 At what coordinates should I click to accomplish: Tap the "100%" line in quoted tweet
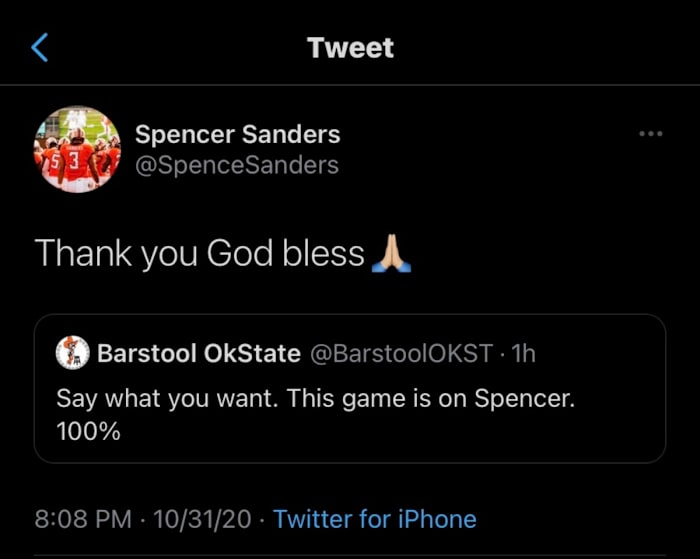[x=88, y=432]
